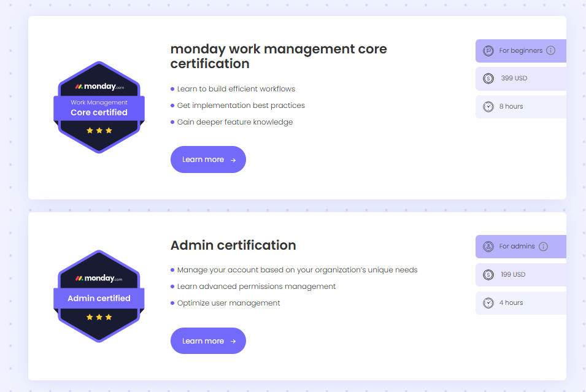Click the clock icon next to 4 hours
Screen dimensions: 586x392
pyautogui.click(x=488, y=303)
